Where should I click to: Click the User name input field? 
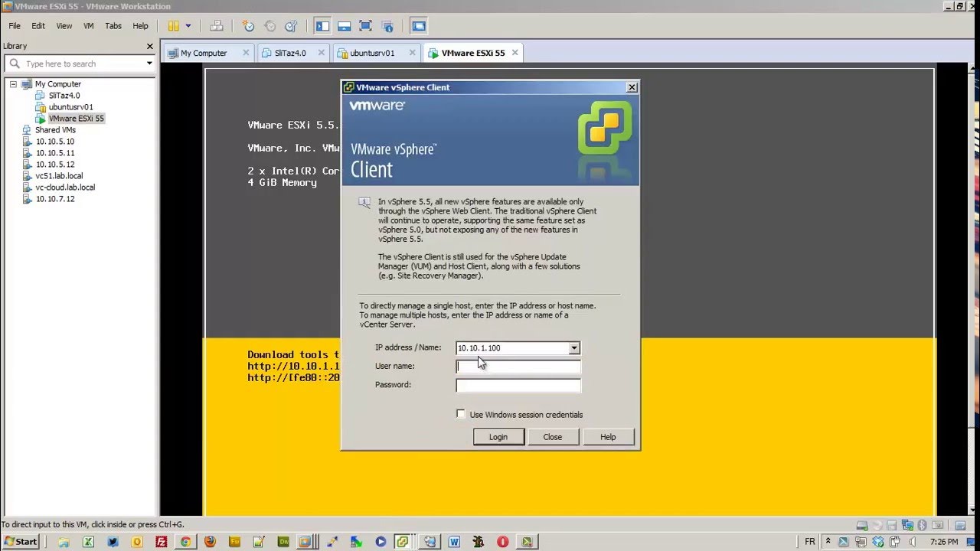click(518, 367)
